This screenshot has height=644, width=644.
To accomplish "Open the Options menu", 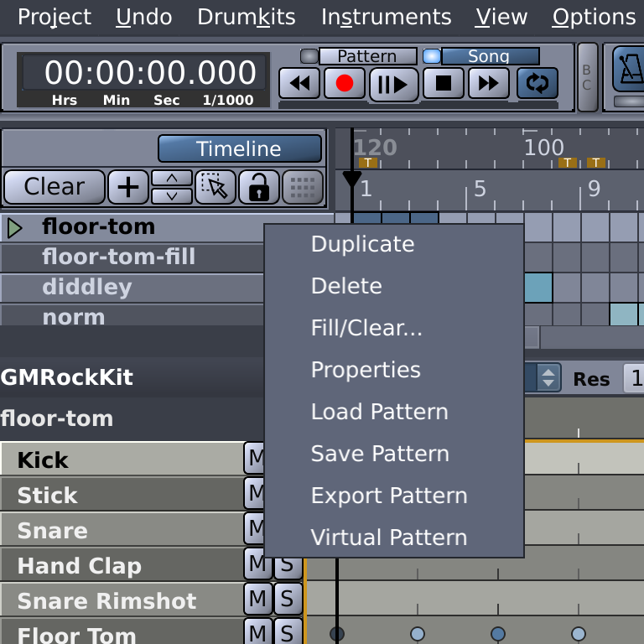I will 594,18.
